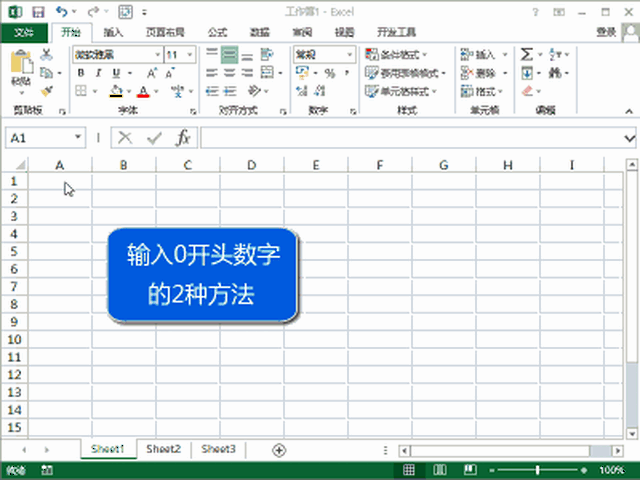
Task: Switch to the Developer tab
Action: (x=396, y=32)
